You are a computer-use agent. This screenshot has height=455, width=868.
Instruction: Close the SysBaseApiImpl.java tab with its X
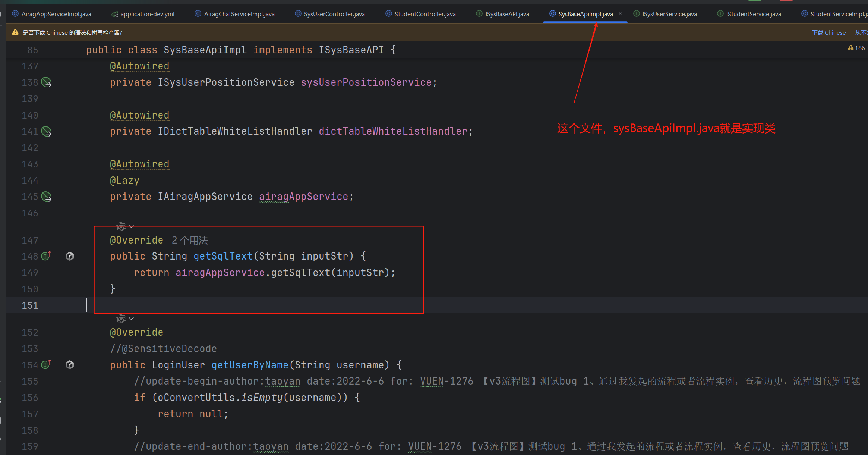pyautogui.click(x=620, y=13)
